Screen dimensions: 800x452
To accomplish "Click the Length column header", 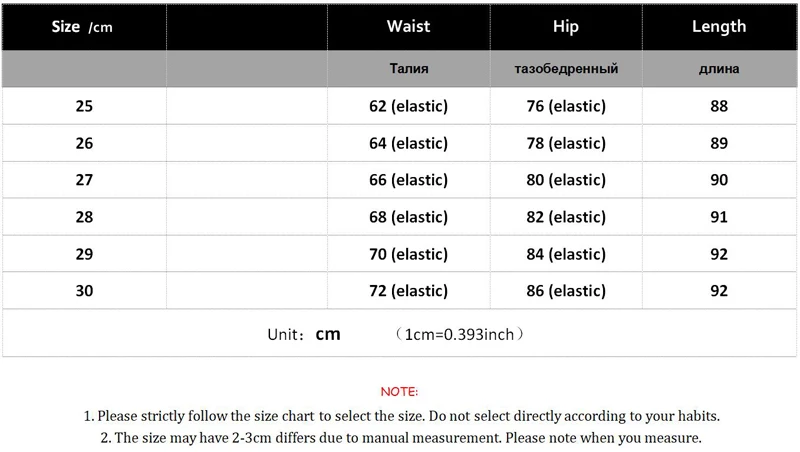I will pos(719,27).
